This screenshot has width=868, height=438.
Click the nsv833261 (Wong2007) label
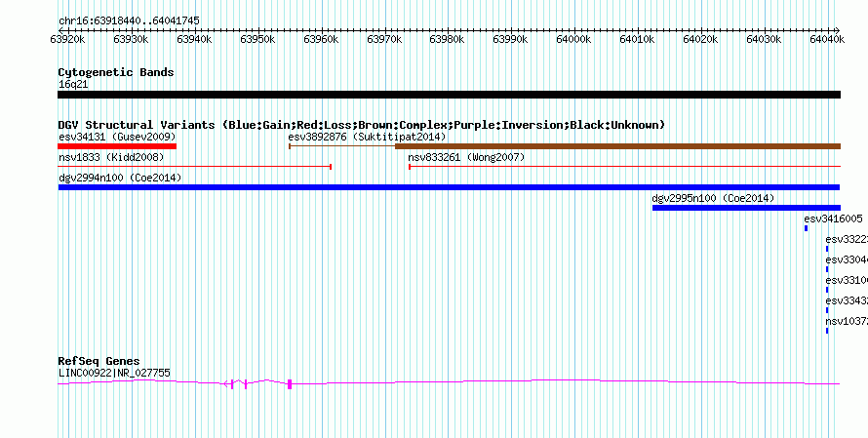click(x=466, y=158)
